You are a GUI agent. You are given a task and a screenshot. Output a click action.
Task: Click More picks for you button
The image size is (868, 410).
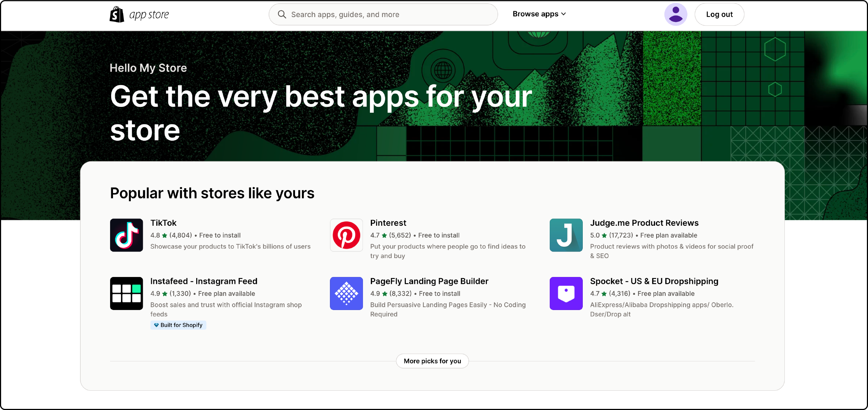click(x=432, y=361)
